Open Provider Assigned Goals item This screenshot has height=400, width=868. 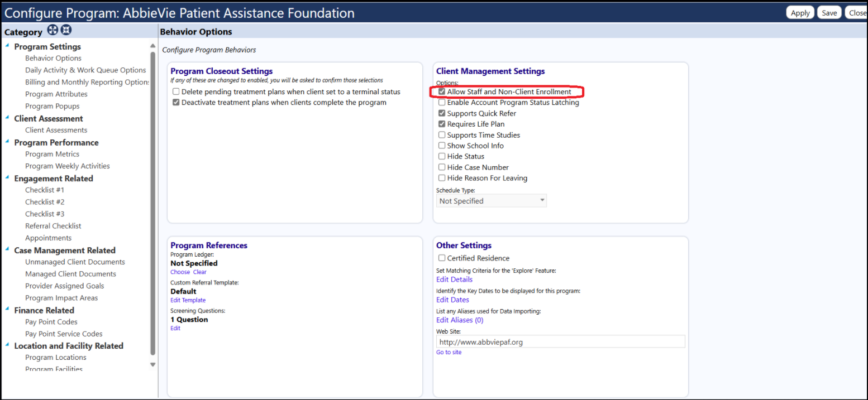[65, 286]
